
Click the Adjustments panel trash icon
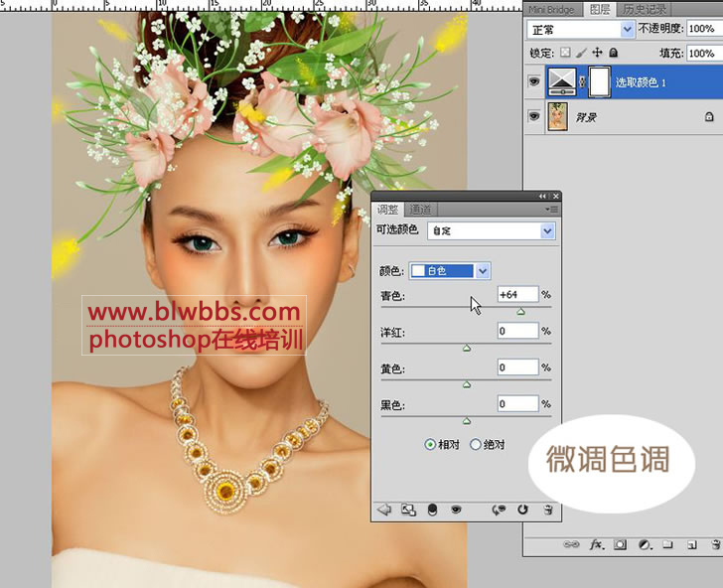(x=548, y=510)
